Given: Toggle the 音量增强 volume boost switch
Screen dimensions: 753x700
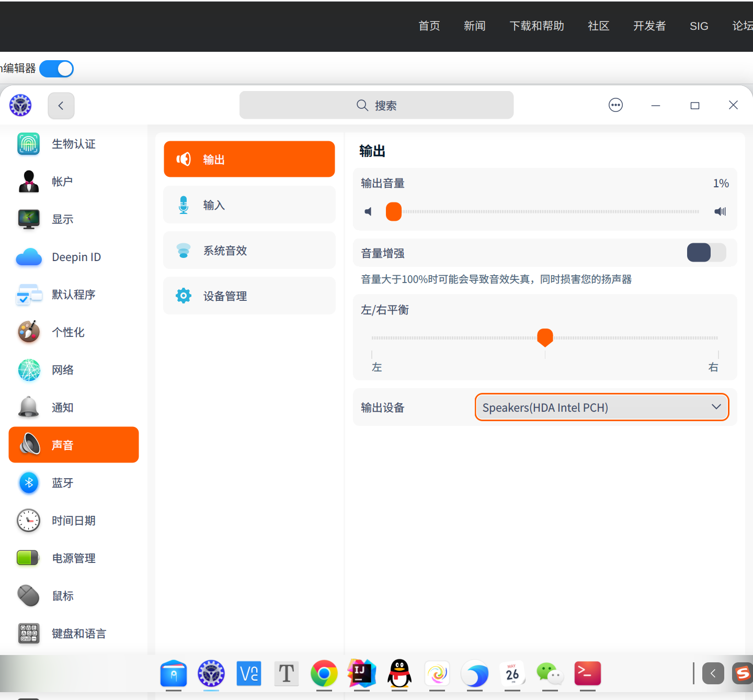Looking at the screenshot, I should pyautogui.click(x=706, y=253).
